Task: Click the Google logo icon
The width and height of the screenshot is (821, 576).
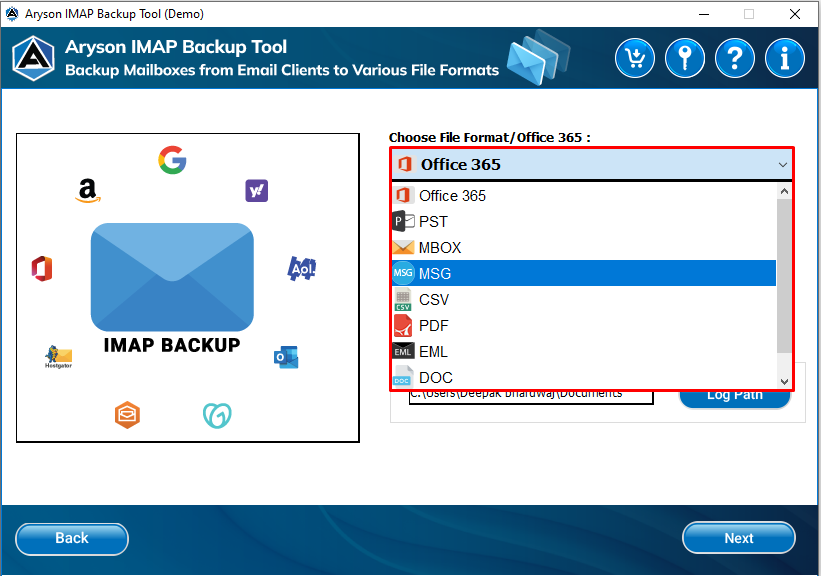Action: pyautogui.click(x=172, y=160)
